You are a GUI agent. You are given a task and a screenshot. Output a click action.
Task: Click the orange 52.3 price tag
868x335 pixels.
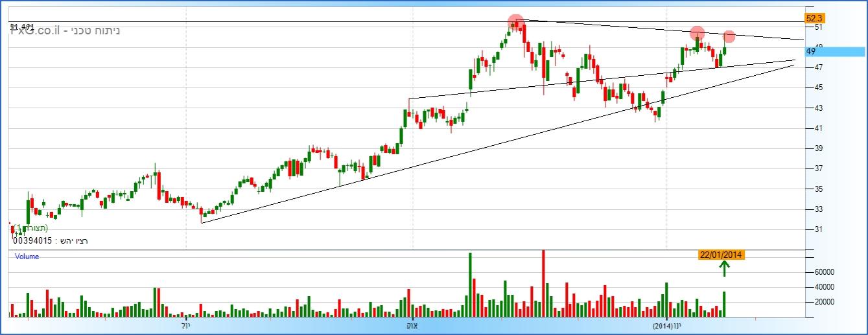(x=813, y=18)
